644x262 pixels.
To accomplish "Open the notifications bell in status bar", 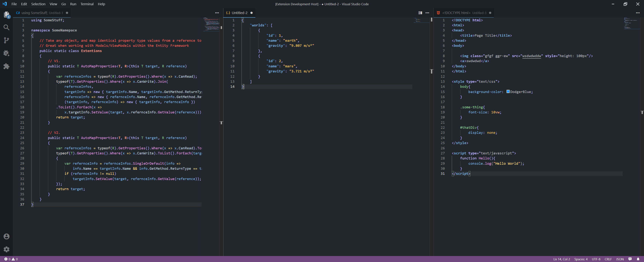I will [638, 259].
